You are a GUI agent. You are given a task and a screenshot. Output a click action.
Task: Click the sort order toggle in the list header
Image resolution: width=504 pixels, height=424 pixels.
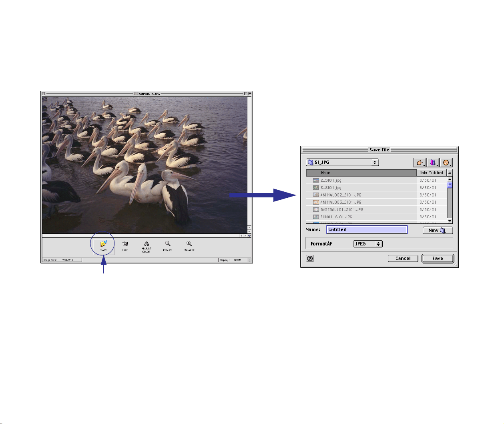tap(450, 173)
